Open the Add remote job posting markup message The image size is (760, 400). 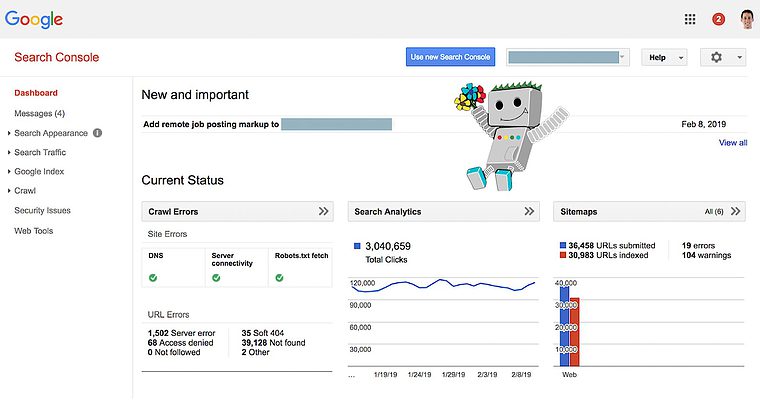pos(211,124)
